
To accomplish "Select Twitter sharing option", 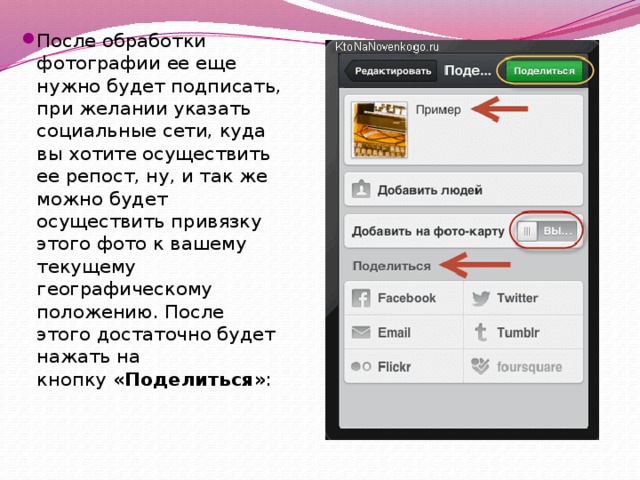I will point(523,298).
